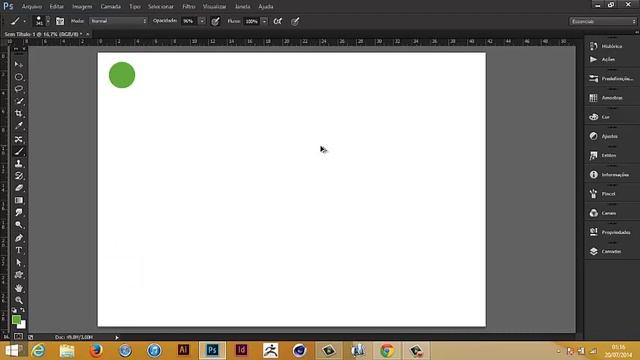Viewport: 640px width, 360px height.
Task: Select the Type tool
Action: coord(19,250)
